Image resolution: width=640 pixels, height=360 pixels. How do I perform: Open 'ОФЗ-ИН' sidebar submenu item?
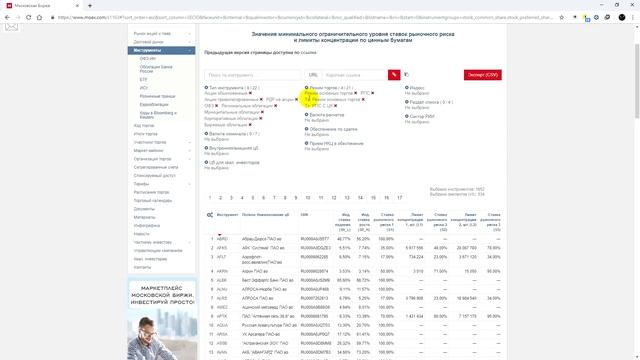[x=148, y=59]
